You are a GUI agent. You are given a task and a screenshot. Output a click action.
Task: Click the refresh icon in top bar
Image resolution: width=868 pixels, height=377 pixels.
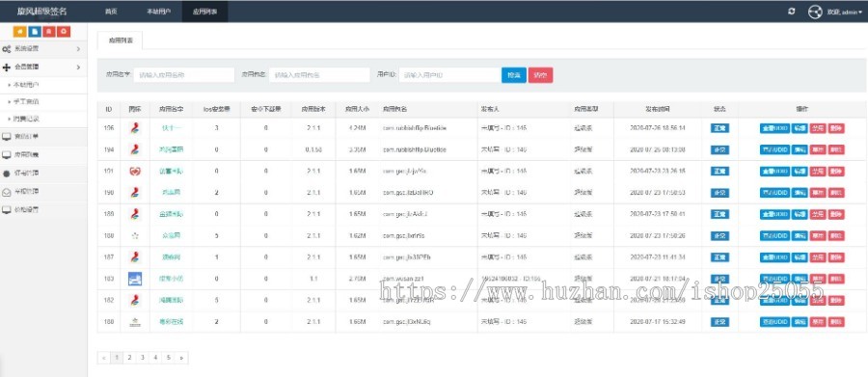pos(791,12)
